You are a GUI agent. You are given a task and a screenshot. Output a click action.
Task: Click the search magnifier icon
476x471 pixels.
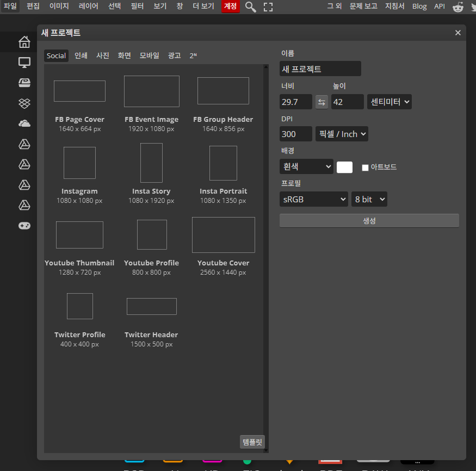click(250, 7)
